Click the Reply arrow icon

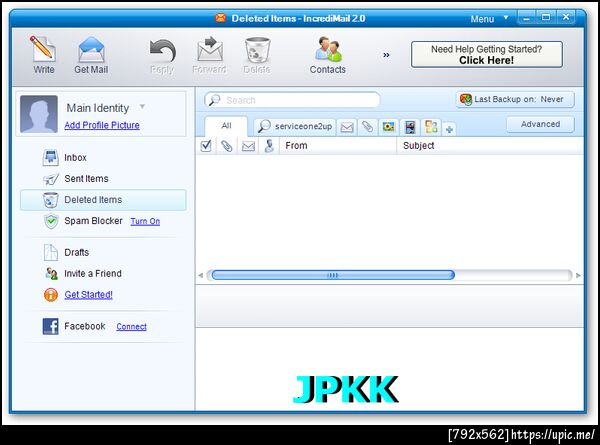[x=163, y=51]
